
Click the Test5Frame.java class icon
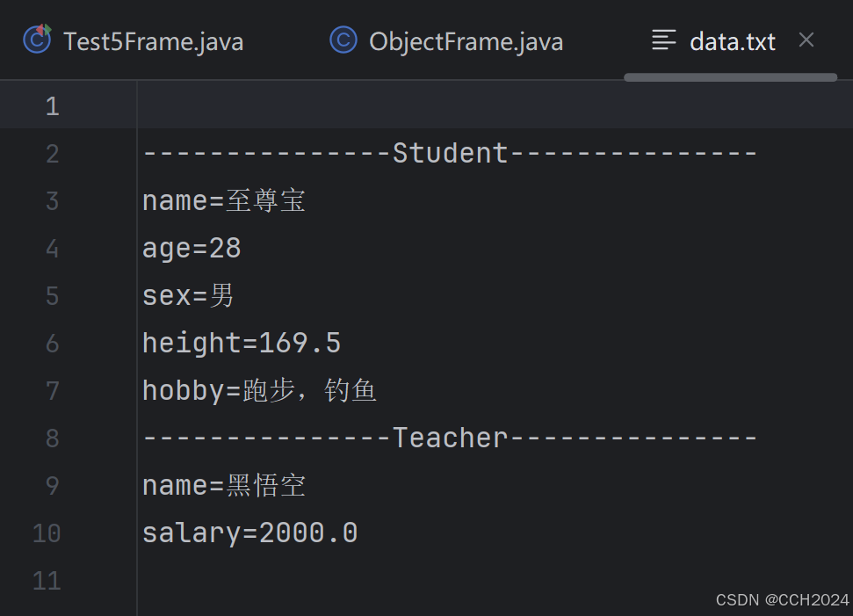pos(37,40)
